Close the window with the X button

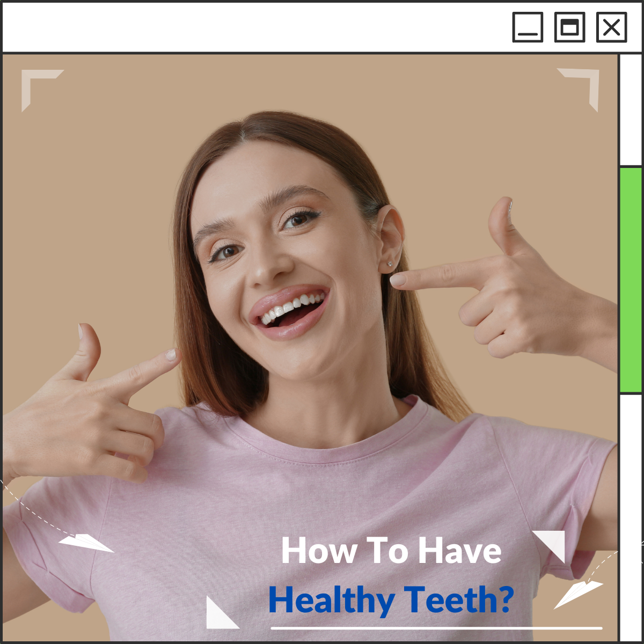pos(611,27)
